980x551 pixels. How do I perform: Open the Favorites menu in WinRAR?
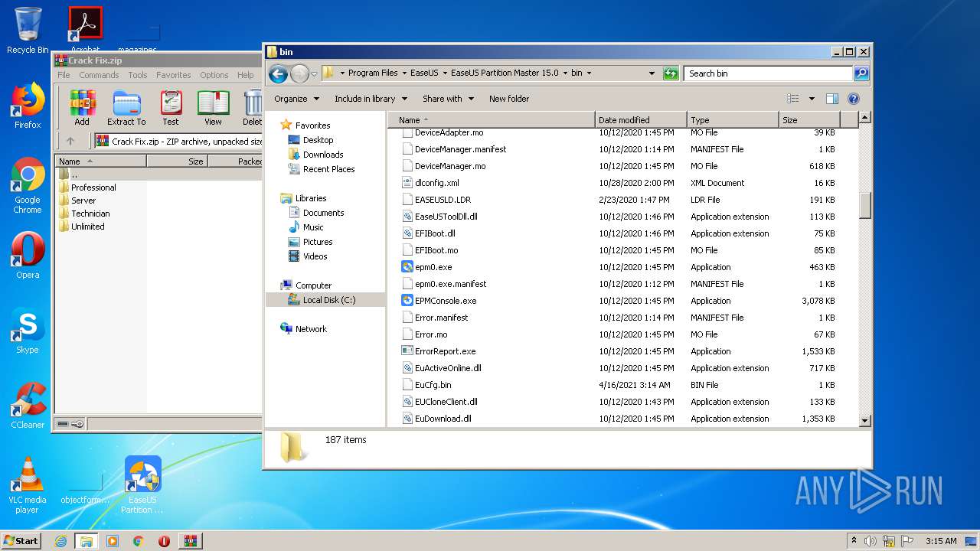coord(174,75)
